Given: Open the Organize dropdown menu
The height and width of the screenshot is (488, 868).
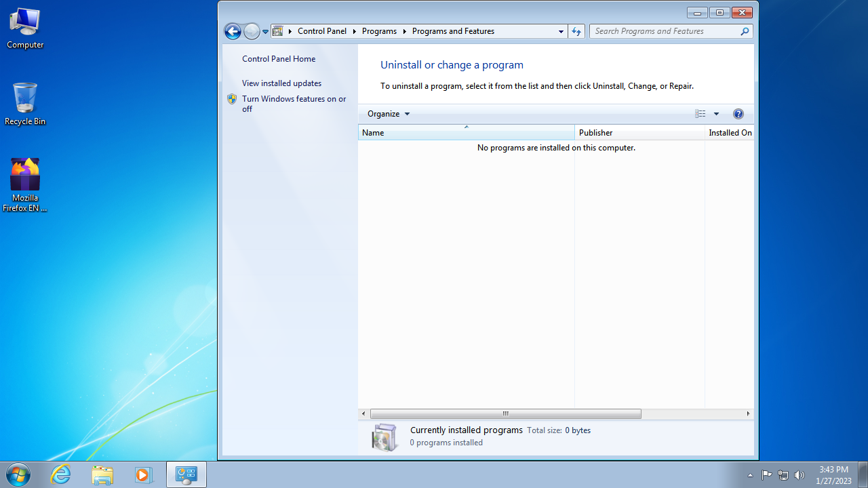Looking at the screenshot, I should tap(389, 114).
